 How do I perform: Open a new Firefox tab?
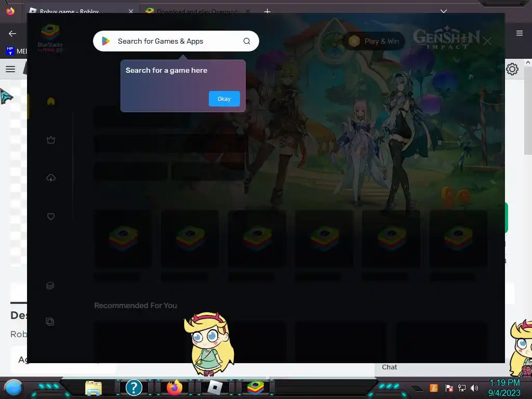pos(268,11)
